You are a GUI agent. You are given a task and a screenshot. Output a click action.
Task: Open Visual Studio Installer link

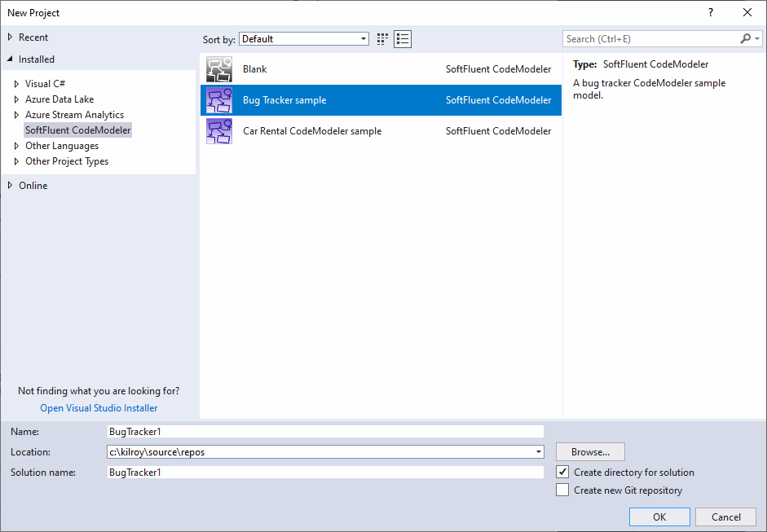pos(99,408)
